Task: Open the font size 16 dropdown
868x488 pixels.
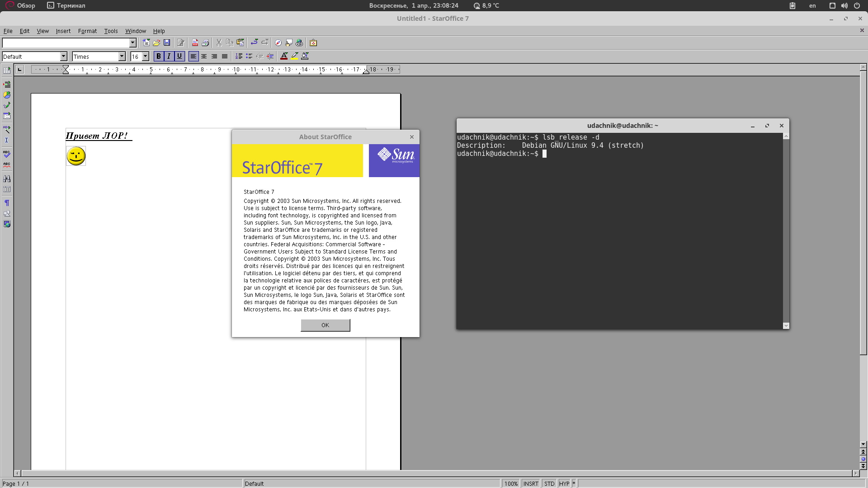Action: [x=146, y=56]
